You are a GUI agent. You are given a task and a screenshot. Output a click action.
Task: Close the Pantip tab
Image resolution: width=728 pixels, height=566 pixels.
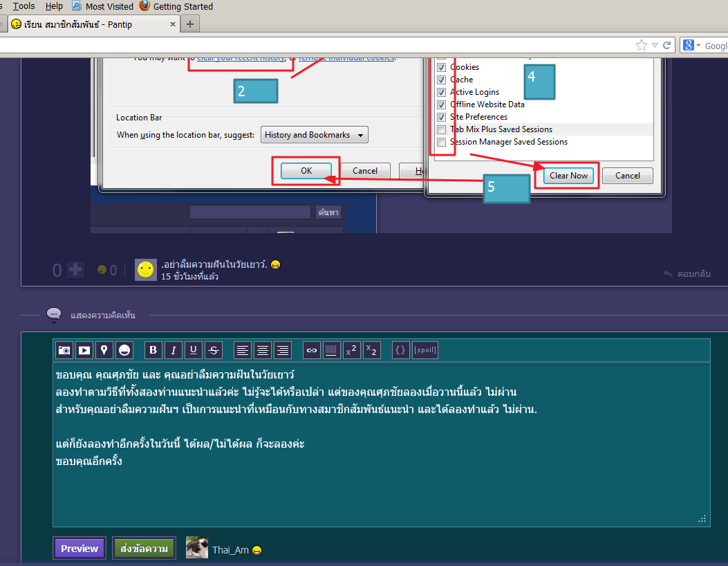pos(173,24)
